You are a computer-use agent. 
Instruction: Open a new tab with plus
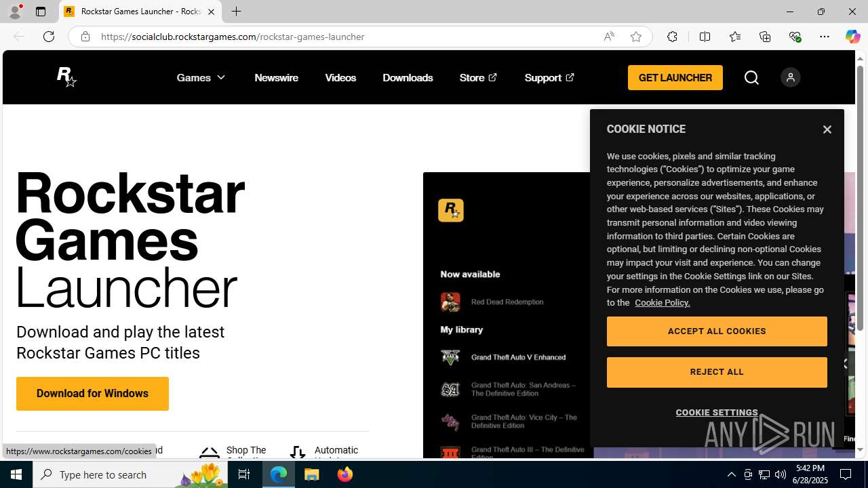pos(236,12)
